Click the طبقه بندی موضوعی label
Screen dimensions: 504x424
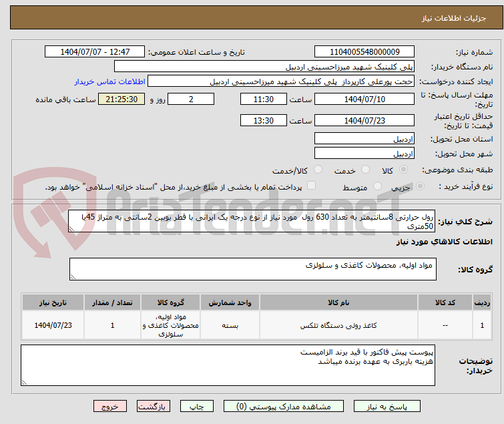coord(457,170)
